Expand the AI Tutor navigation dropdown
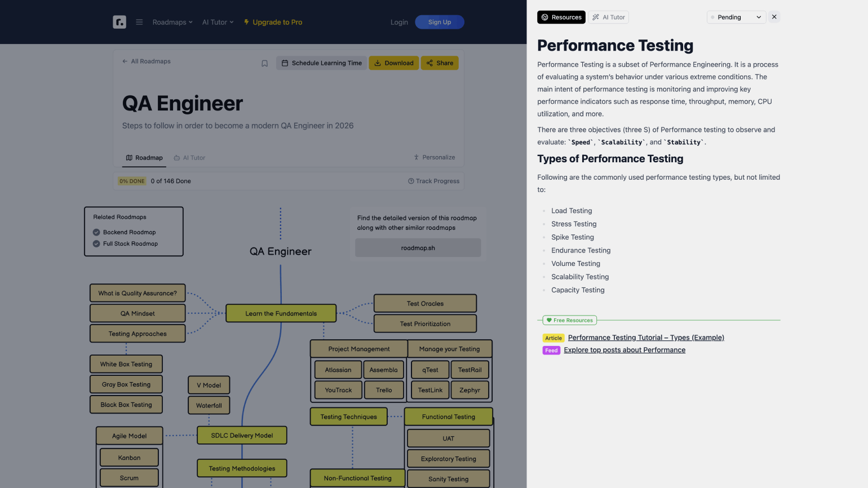The image size is (868, 488). [218, 22]
